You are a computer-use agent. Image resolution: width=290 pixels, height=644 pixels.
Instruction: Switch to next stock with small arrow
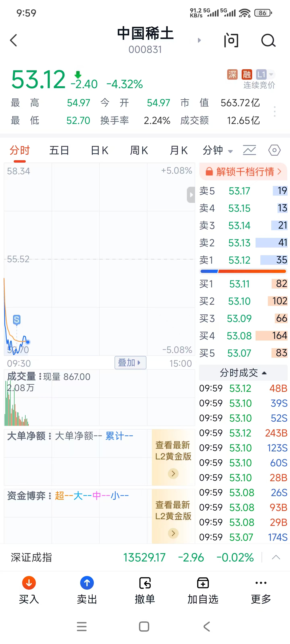click(x=199, y=40)
